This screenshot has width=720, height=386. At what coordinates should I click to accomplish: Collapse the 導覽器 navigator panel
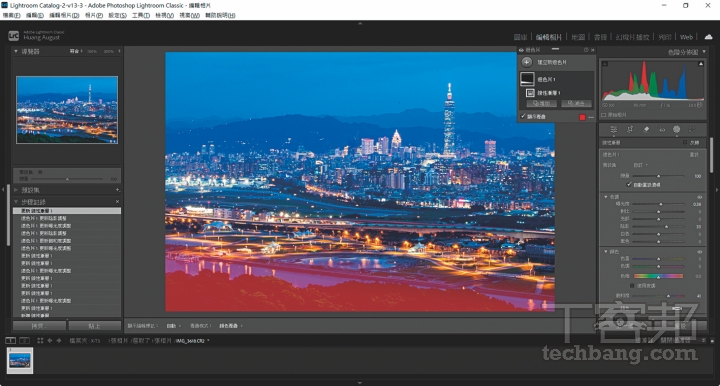tap(16, 51)
